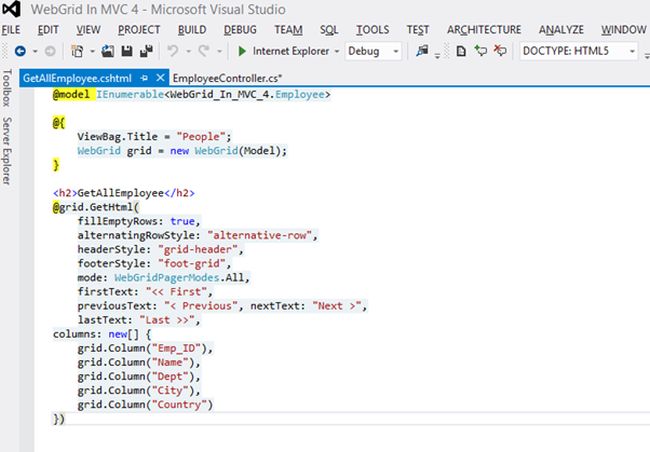Click Internet Explorer start button label
This screenshot has width=650, height=452.
[291, 51]
